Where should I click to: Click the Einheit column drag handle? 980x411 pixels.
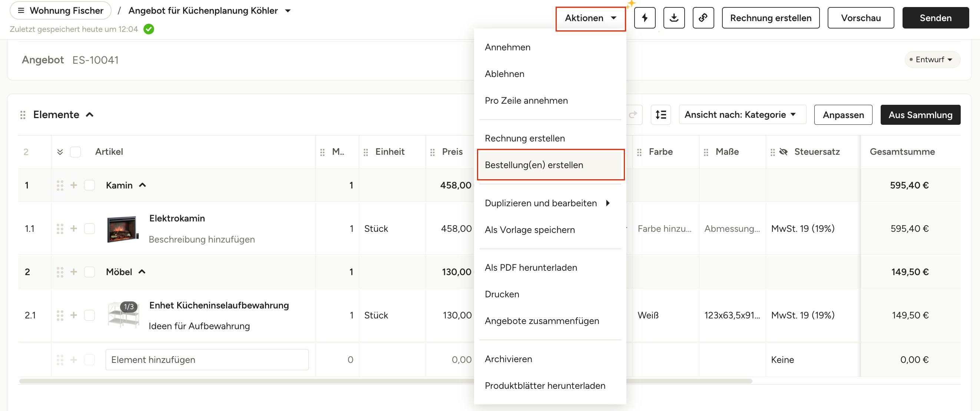365,152
